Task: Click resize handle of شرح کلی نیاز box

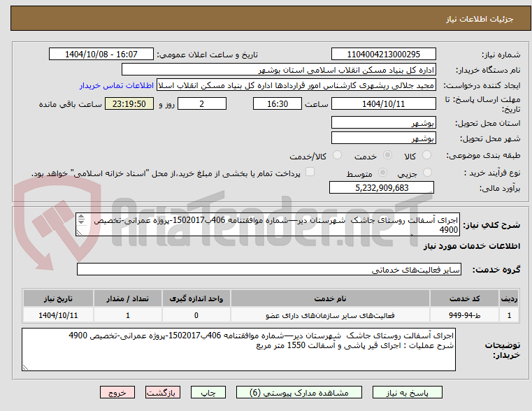Action: [79, 233]
